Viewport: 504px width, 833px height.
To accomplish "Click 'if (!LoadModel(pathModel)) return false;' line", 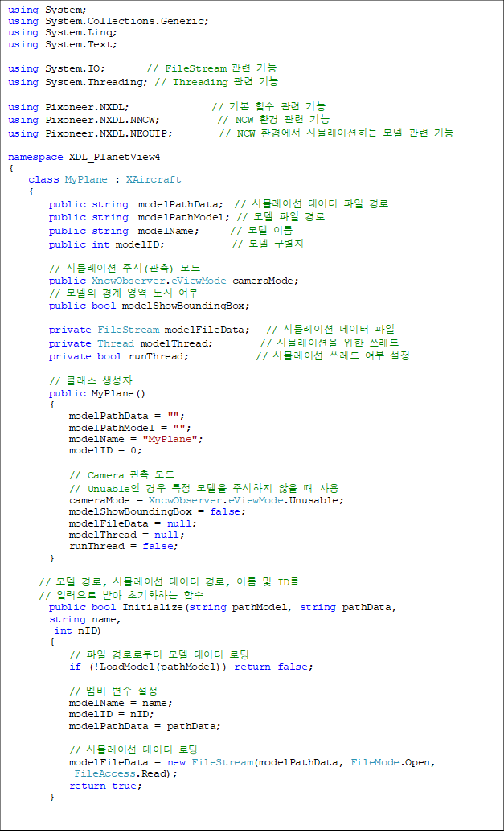I will pyautogui.click(x=191, y=667).
